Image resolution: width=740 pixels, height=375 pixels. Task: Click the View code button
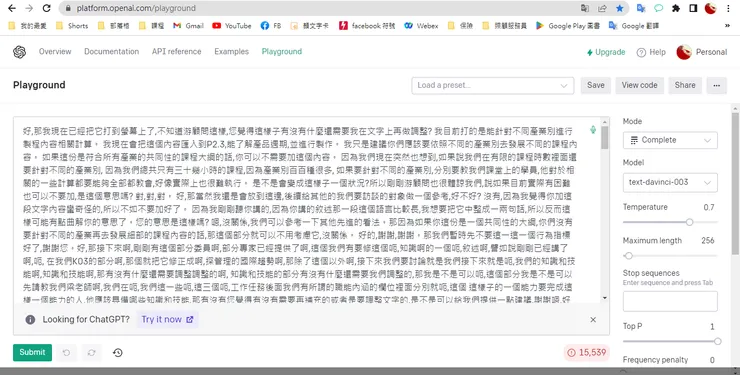639,85
